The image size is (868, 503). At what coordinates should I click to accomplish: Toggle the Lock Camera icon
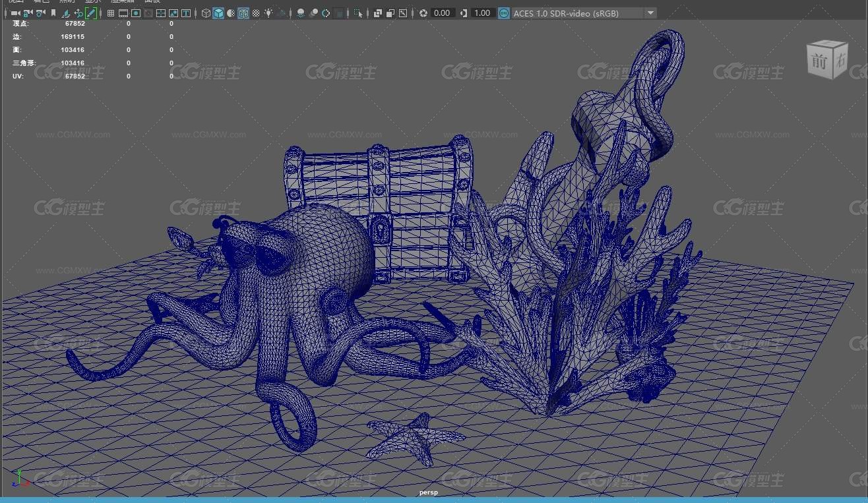(28, 13)
